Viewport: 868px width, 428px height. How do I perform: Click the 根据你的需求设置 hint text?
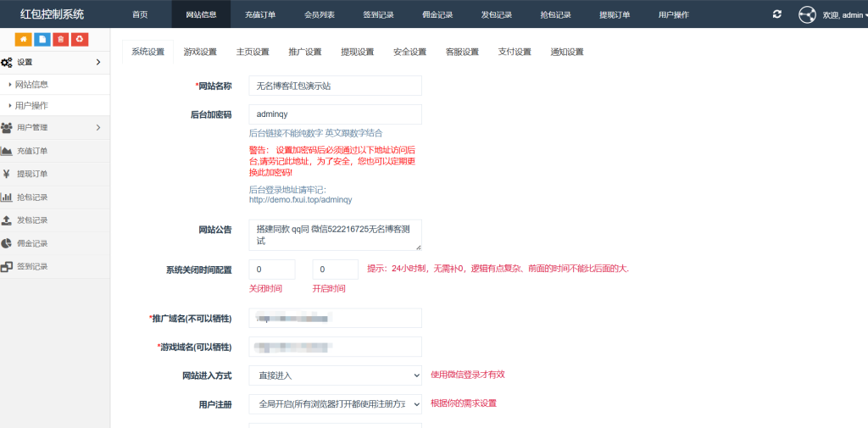[464, 403]
